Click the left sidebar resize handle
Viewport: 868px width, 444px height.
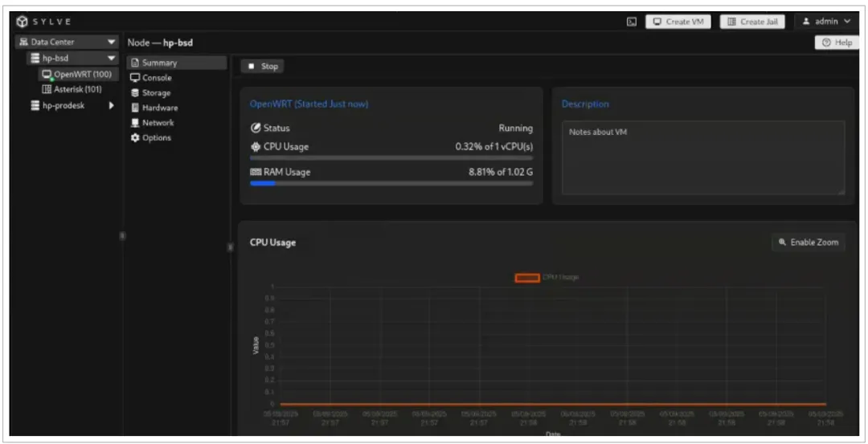pyautogui.click(x=122, y=235)
